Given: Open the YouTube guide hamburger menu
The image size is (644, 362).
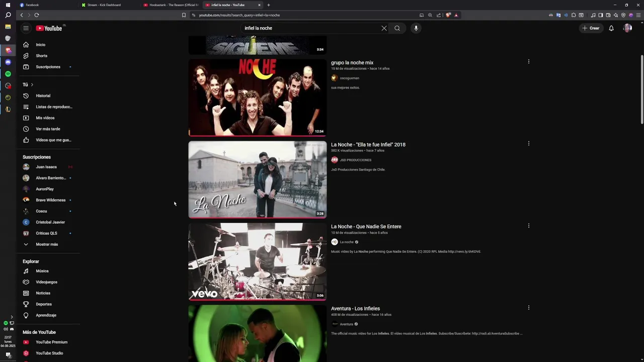Looking at the screenshot, I should [x=26, y=28].
